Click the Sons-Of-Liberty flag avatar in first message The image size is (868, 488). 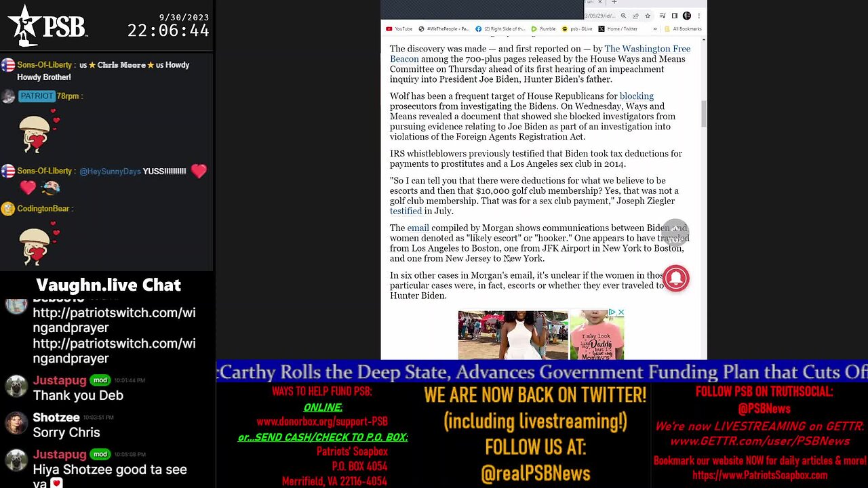click(x=8, y=65)
